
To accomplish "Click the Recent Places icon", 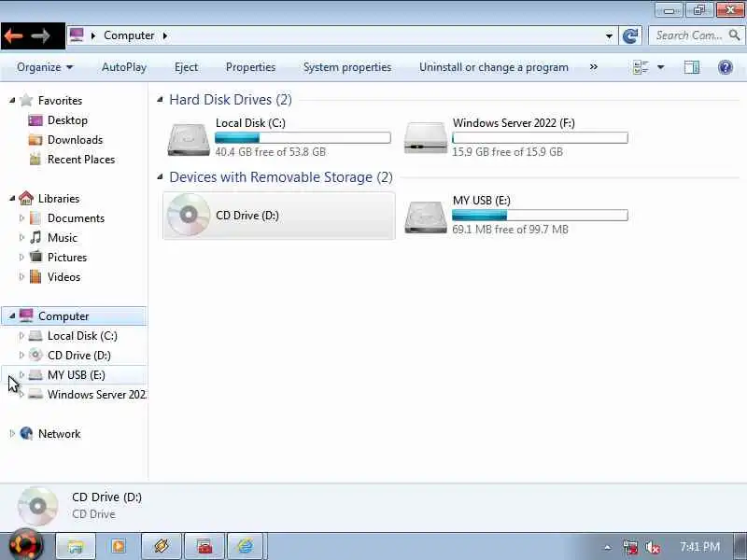I will point(35,160).
